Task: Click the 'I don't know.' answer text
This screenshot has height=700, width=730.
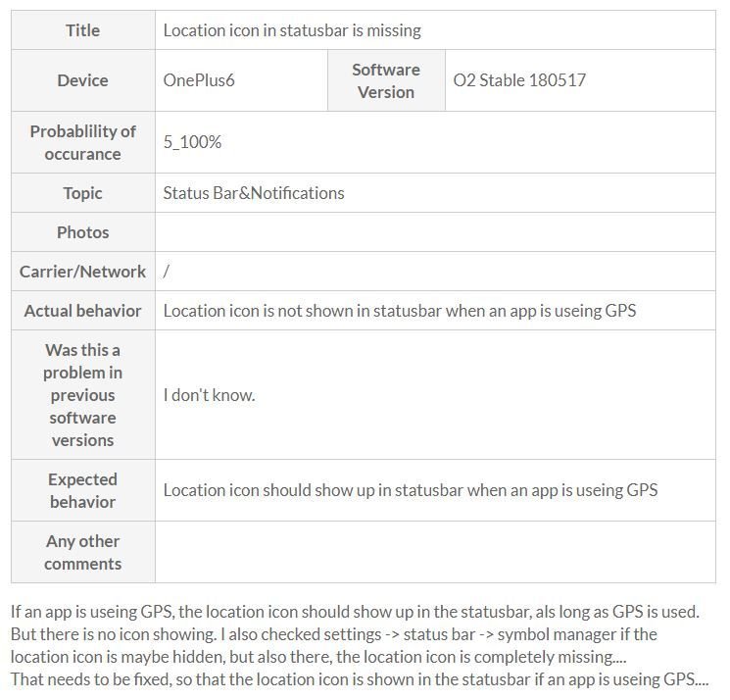Action: tap(209, 395)
